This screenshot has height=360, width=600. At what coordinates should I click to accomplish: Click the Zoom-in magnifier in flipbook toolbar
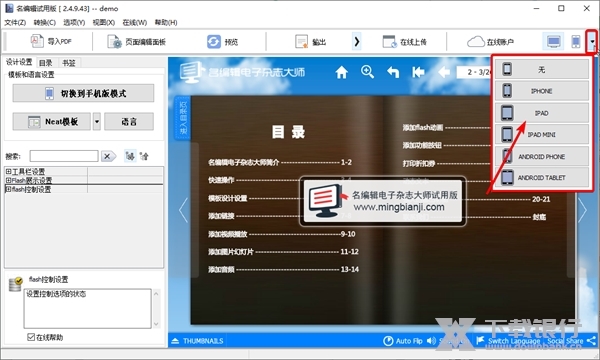point(367,72)
